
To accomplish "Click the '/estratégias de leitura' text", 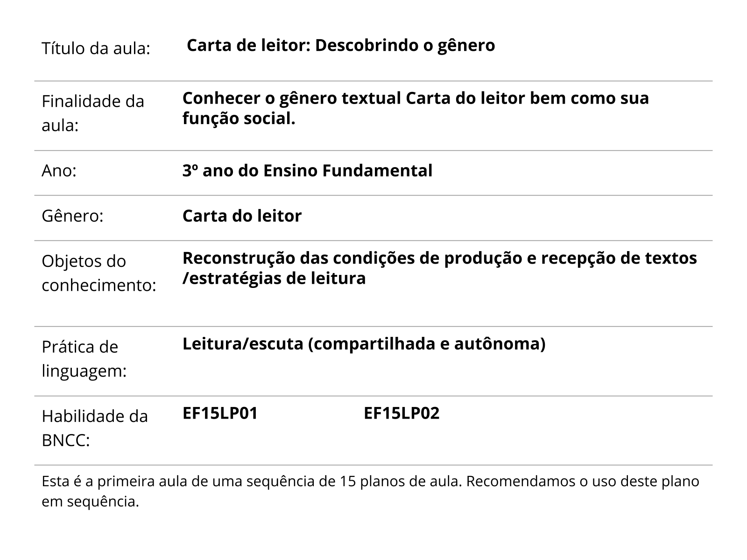I will coord(274,279).
